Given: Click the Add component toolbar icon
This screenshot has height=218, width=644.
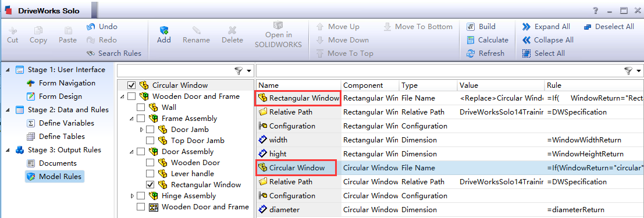Looking at the screenshot, I should click(x=164, y=30).
